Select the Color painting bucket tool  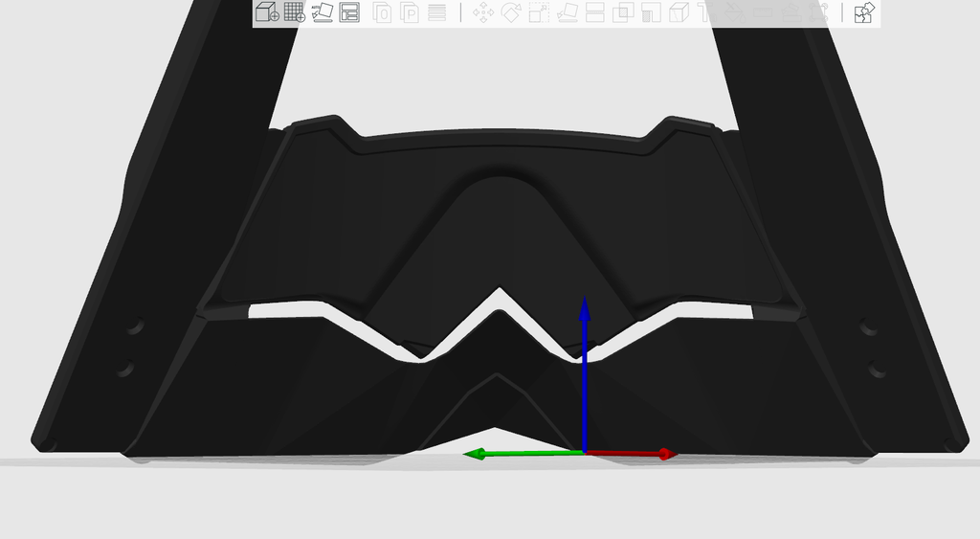point(735,11)
